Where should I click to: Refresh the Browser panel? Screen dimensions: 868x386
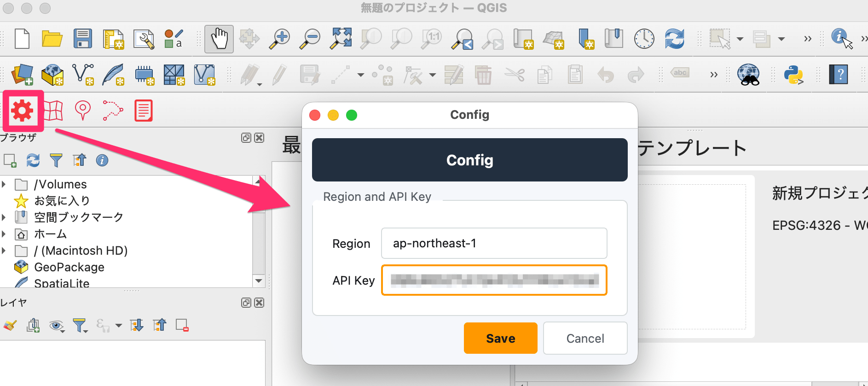pos(33,160)
